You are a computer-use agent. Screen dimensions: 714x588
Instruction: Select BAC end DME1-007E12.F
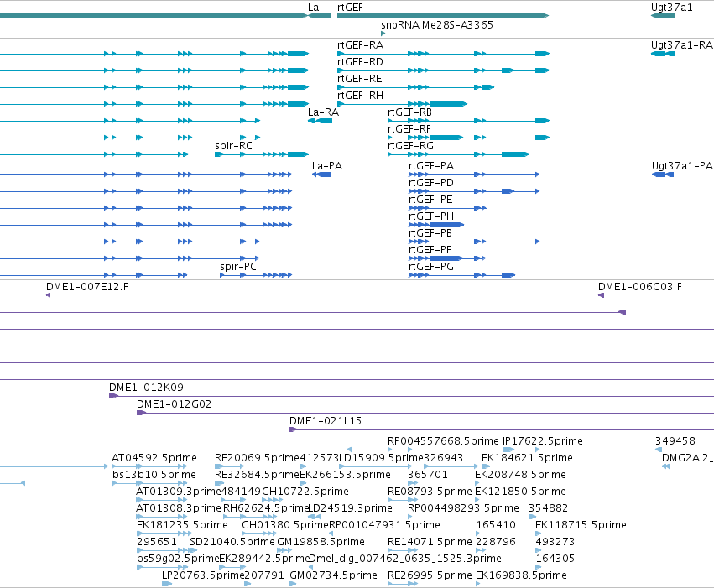pyautogui.click(x=87, y=287)
